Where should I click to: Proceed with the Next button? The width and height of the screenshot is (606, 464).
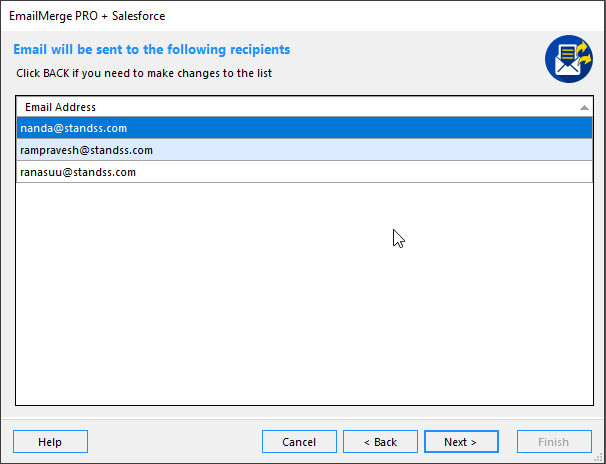(x=461, y=442)
